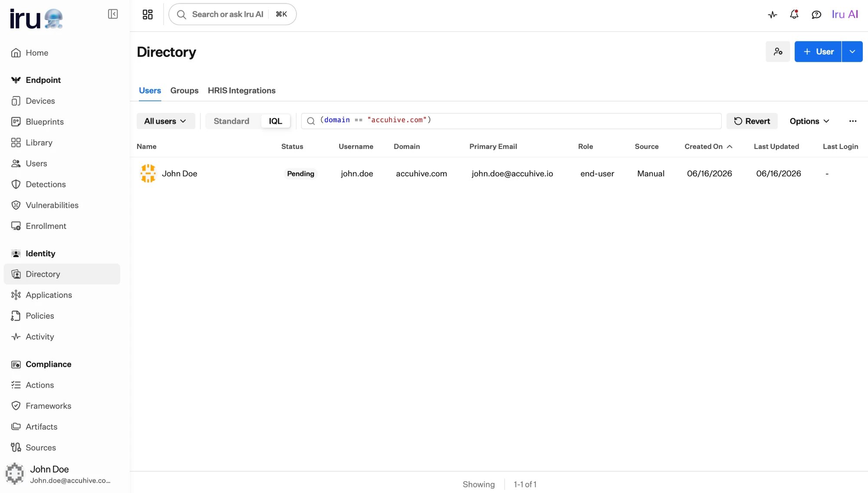868x493 pixels.
Task: Select the IQL search mode
Action: (276, 121)
